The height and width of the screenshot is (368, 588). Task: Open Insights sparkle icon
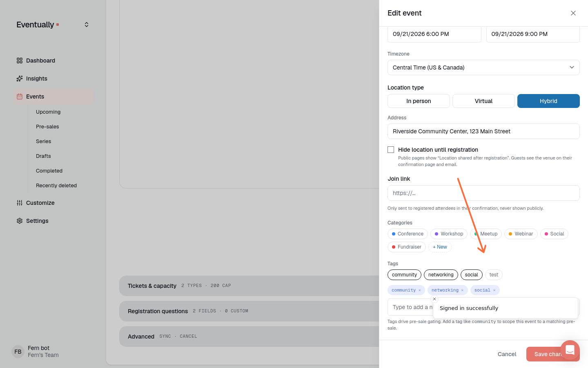tap(20, 79)
